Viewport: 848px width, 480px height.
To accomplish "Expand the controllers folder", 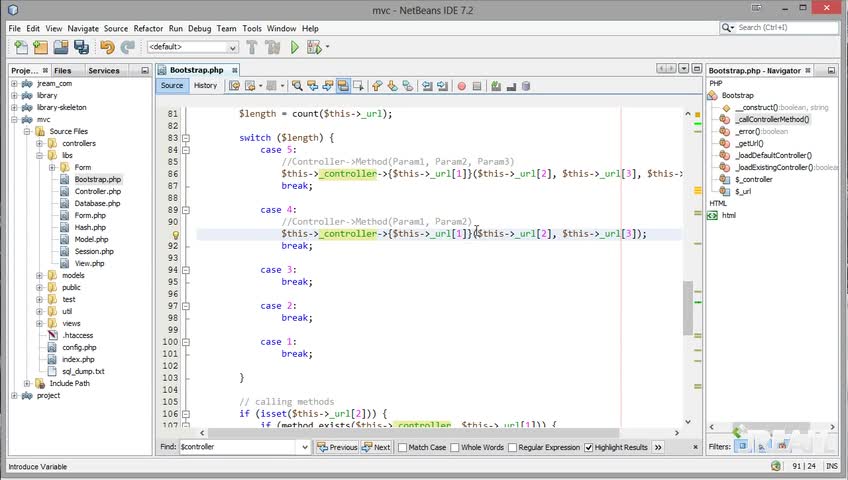I will pyautogui.click(x=39, y=143).
